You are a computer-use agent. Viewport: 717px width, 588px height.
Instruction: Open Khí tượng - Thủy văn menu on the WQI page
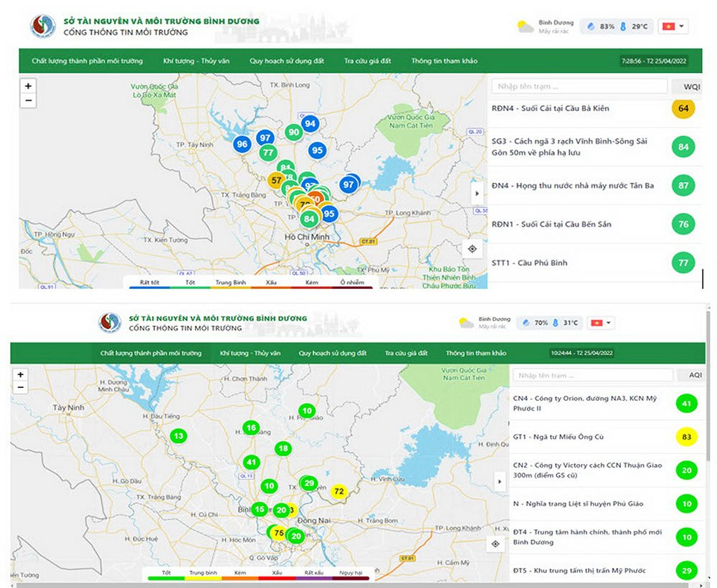pyautogui.click(x=196, y=61)
